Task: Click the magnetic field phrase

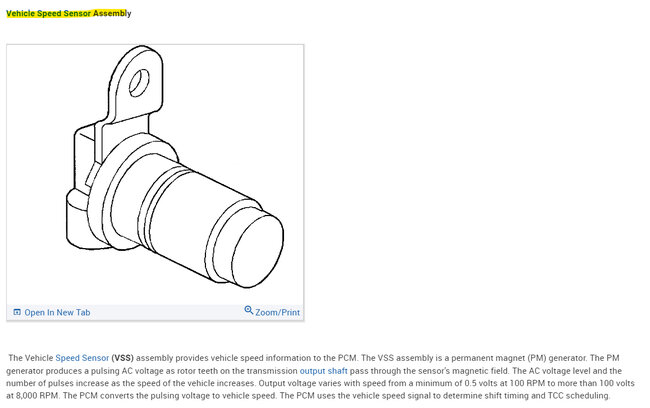Action: coord(481,371)
